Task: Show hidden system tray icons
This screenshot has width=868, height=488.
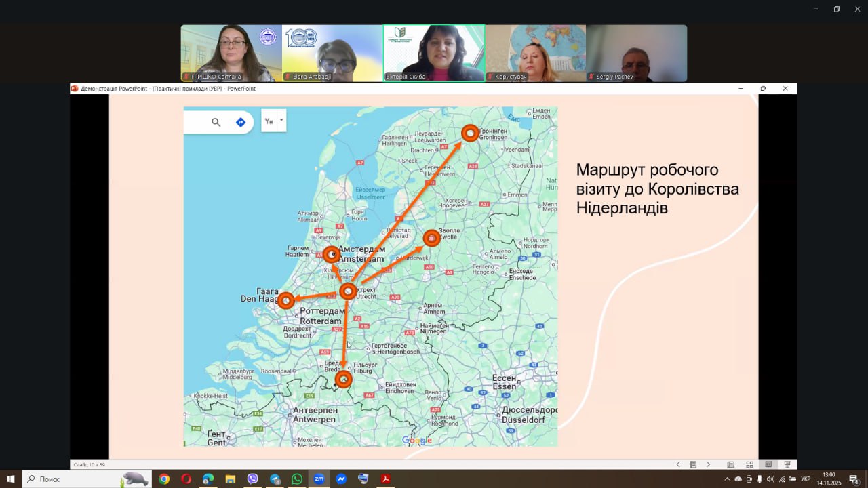Action: point(728,479)
